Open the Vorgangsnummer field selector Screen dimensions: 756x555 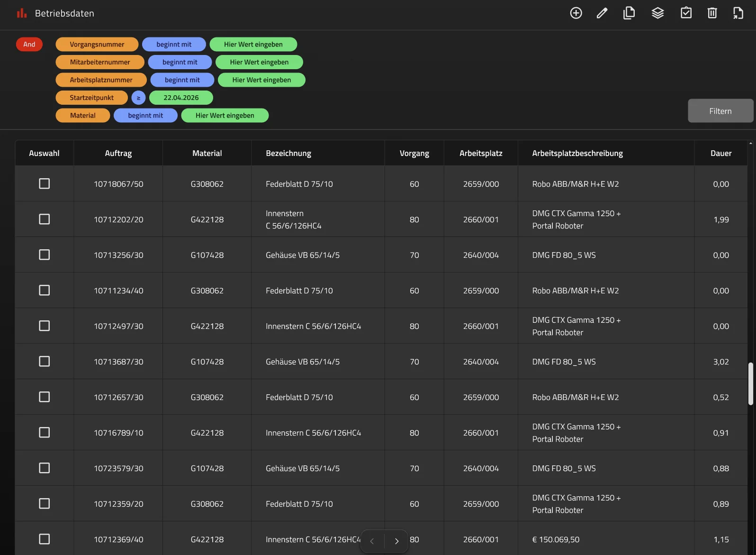(97, 44)
